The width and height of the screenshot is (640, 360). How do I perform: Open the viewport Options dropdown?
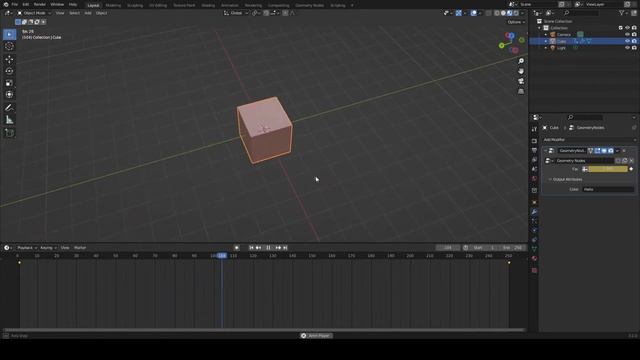pos(516,22)
